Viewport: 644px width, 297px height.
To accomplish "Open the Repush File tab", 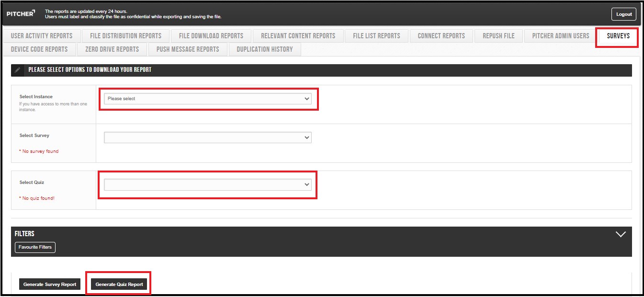I will 498,36.
